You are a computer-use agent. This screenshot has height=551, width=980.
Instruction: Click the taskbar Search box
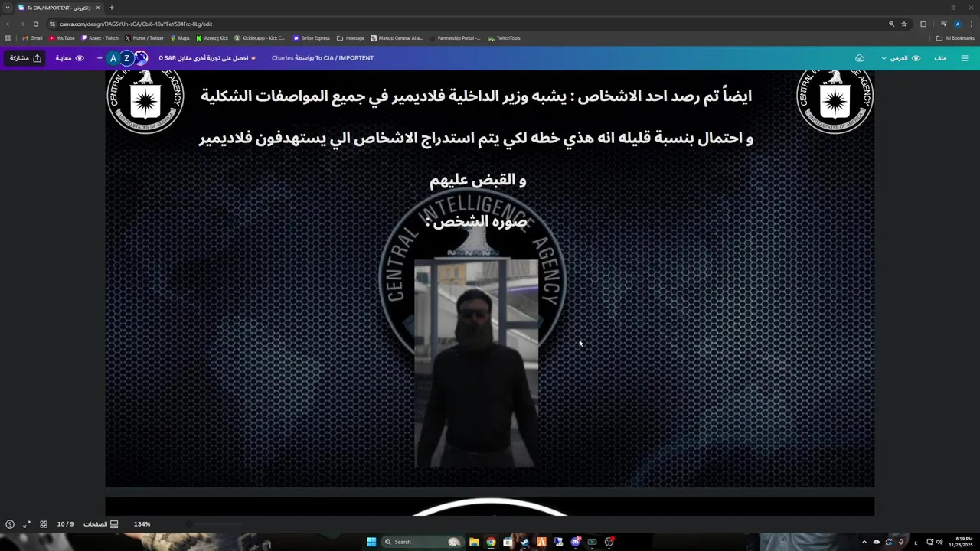click(423, 542)
